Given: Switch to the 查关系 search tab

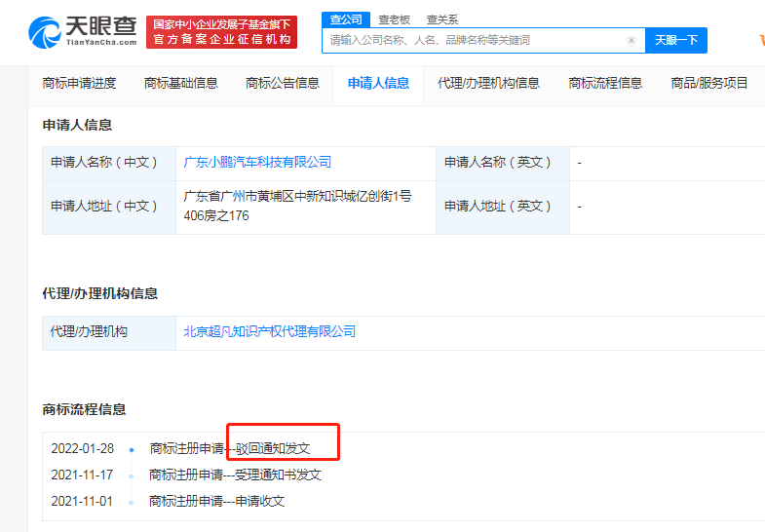Looking at the screenshot, I should 441,19.
